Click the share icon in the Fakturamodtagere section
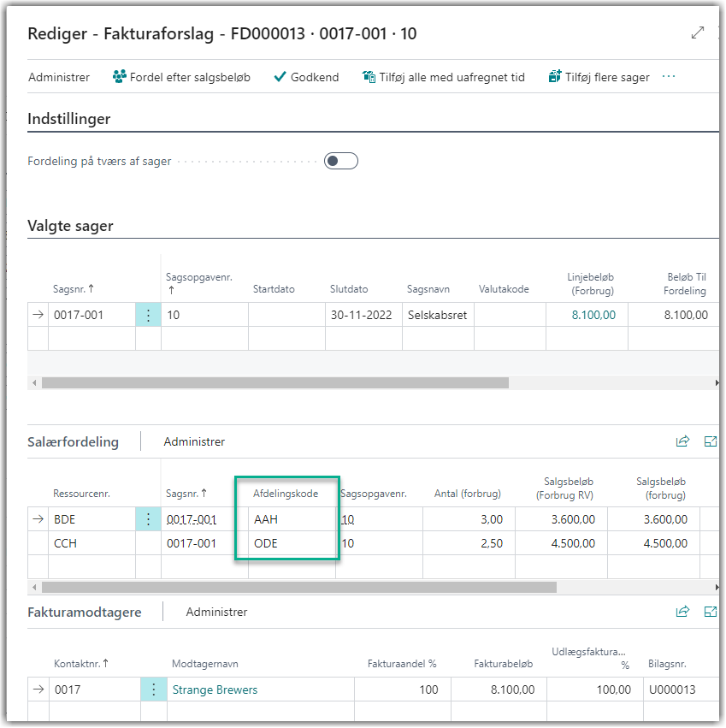 point(682,612)
